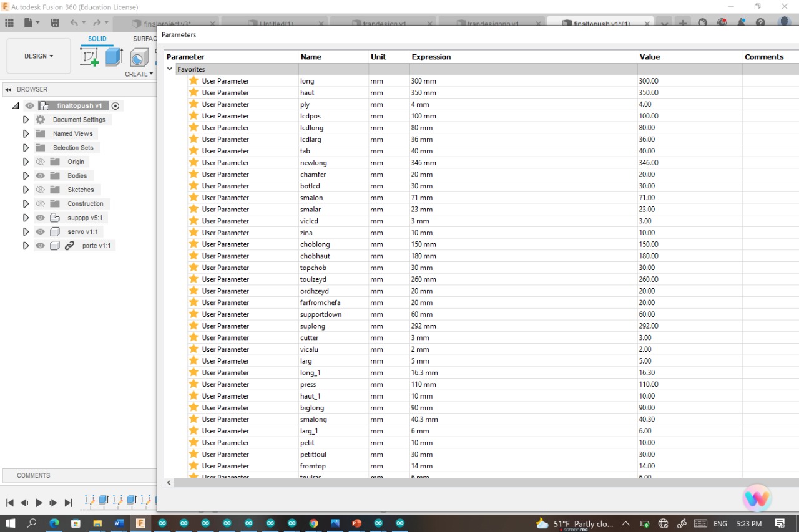Viewport: 799px width, 532px height.
Task: Open the document tabs overflow dropdown
Action: click(665, 24)
